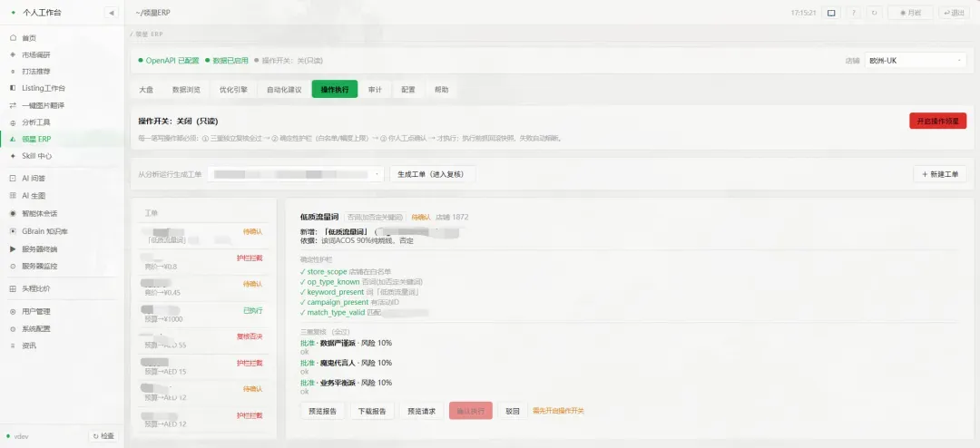This screenshot has width=980, height=448.
Task: Open 服务器终端 sidebar icon
Action: 13,249
